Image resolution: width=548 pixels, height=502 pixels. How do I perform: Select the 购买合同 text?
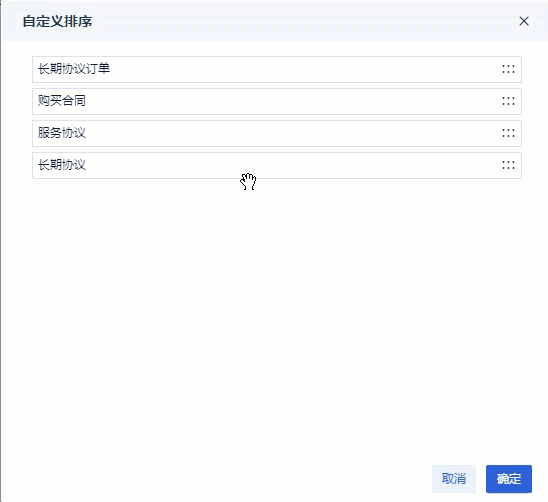62,101
